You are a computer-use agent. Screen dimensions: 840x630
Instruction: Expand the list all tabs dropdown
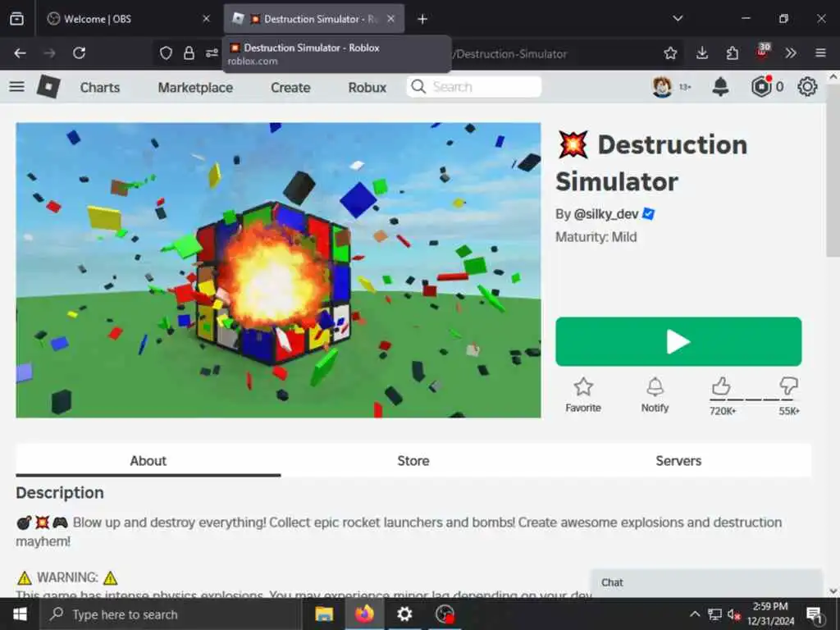click(678, 18)
